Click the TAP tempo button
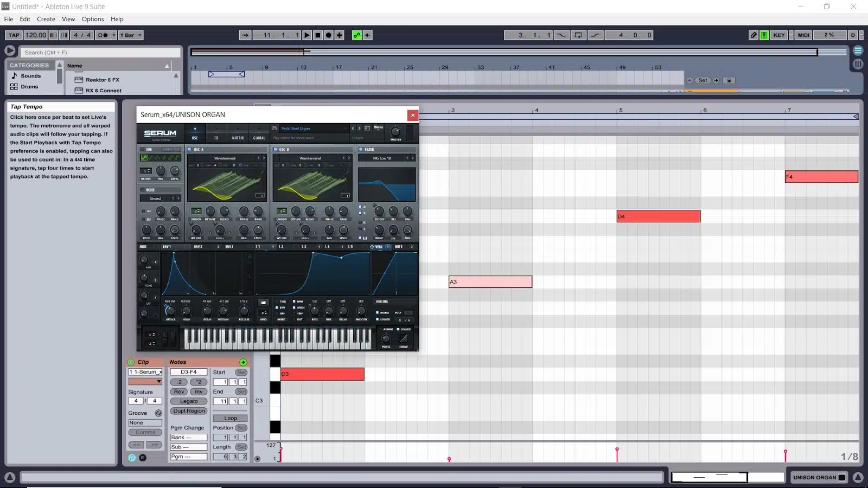 (14, 35)
